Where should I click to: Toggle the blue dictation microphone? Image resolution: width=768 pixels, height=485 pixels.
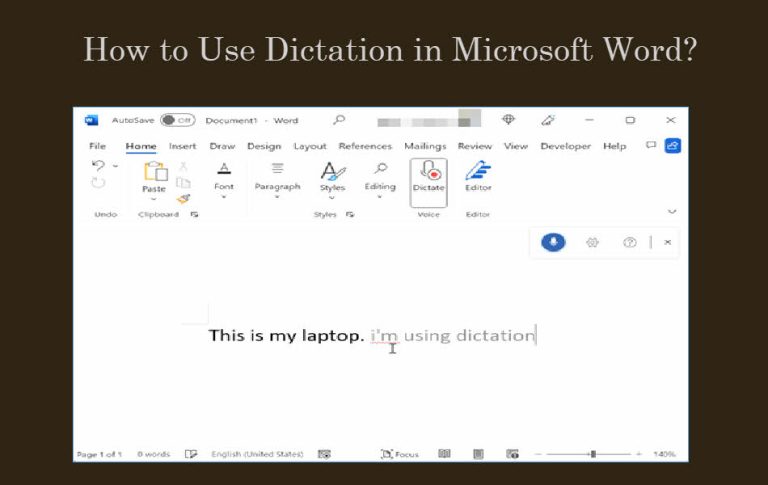point(553,242)
